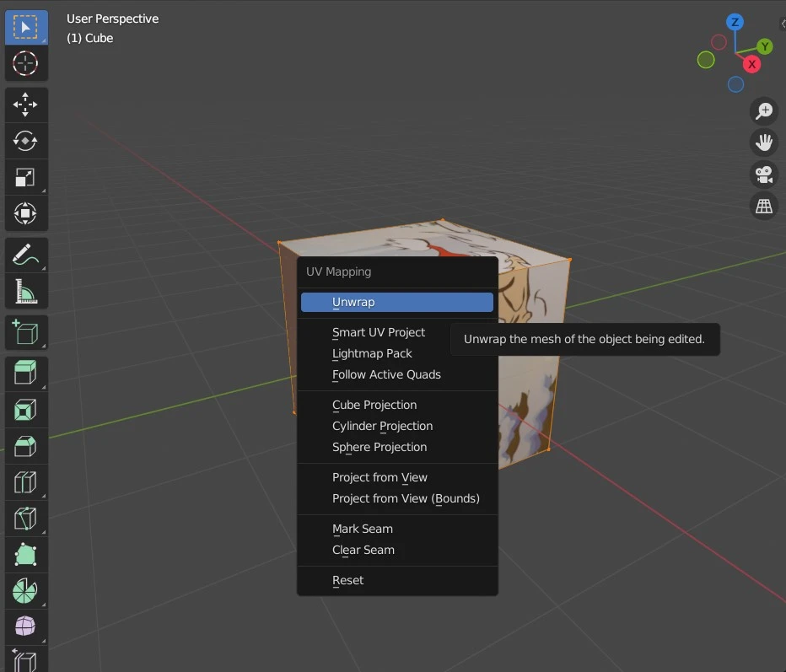Image resolution: width=786 pixels, height=672 pixels.
Task: Select the Knife tool
Action: click(x=26, y=519)
